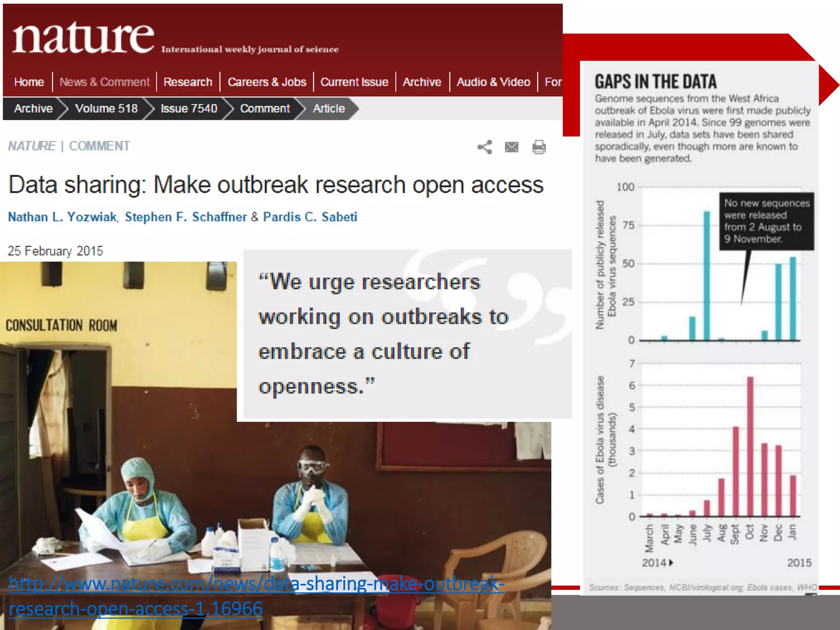Open the News & Comment section
This screenshot has height=630, width=840.
[105, 82]
